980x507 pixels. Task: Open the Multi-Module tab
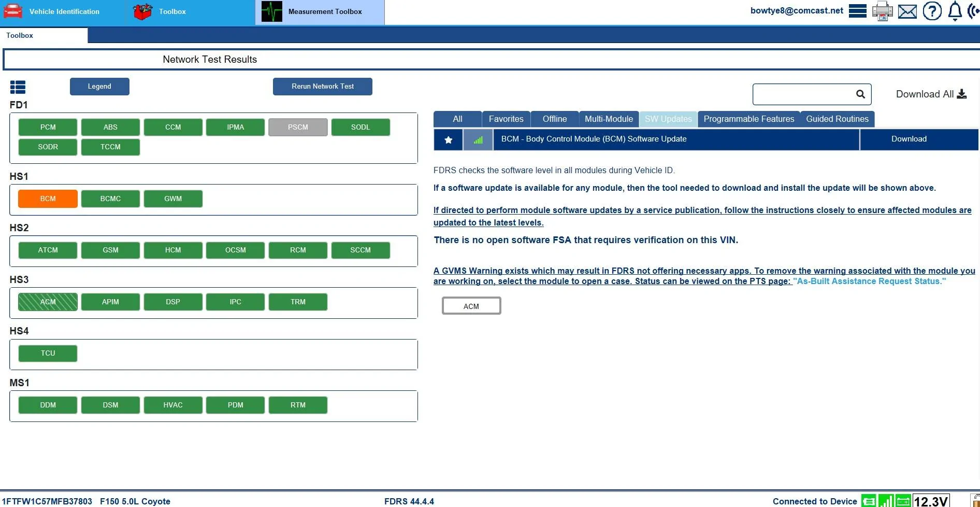coord(609,119)
